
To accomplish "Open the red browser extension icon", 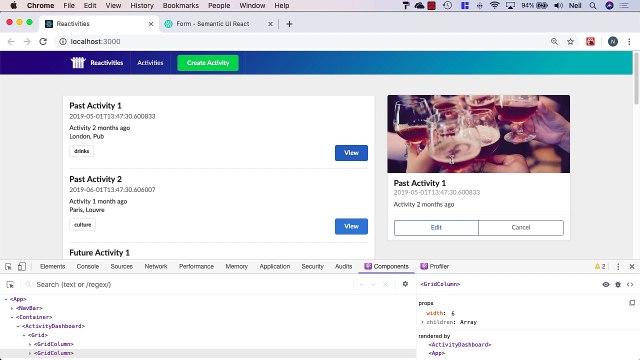I will click(x=590, y=42).
